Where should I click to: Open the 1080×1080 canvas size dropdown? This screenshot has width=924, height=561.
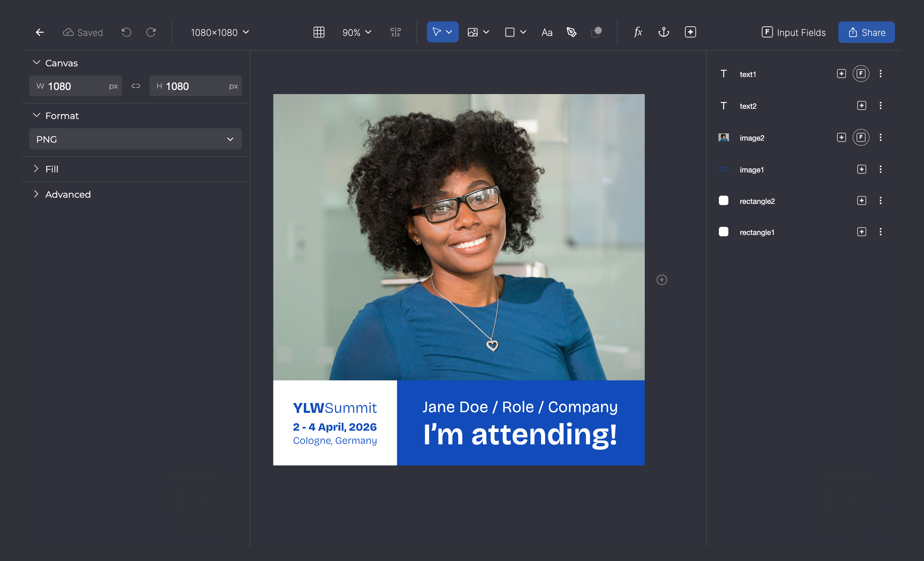(x=220, y=32)
